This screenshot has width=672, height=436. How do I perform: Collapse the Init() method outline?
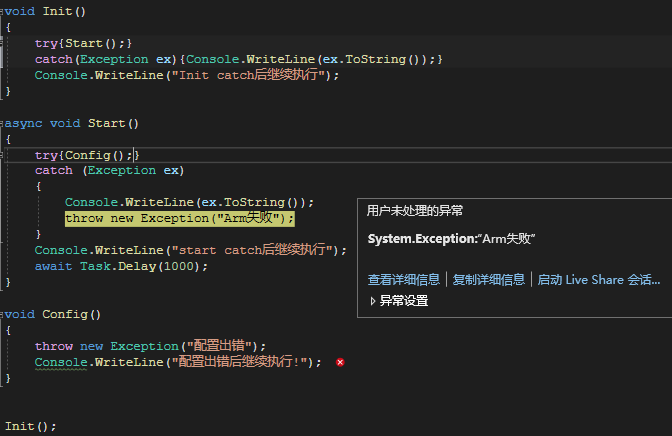(2, 12)
